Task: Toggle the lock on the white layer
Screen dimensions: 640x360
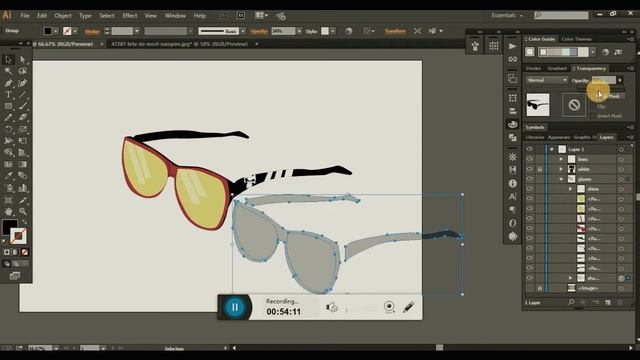Action: [x=540, y=169]
